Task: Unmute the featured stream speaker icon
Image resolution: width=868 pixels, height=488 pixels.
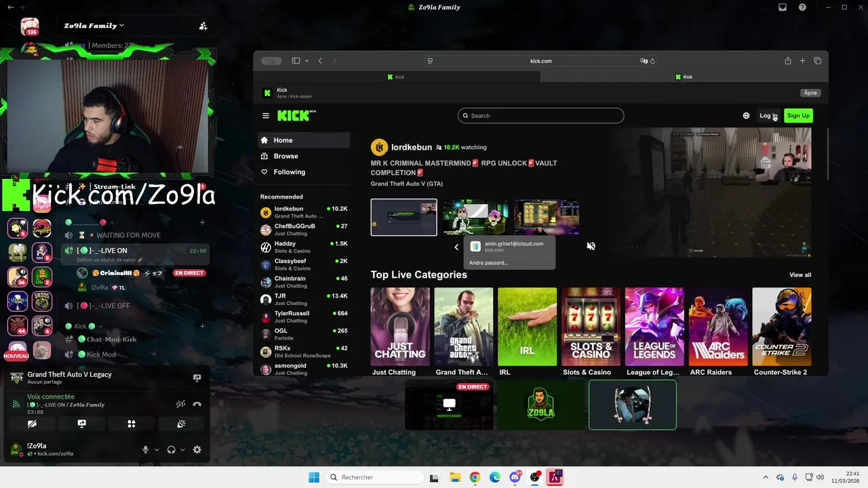Action: [x=591, y=246]
